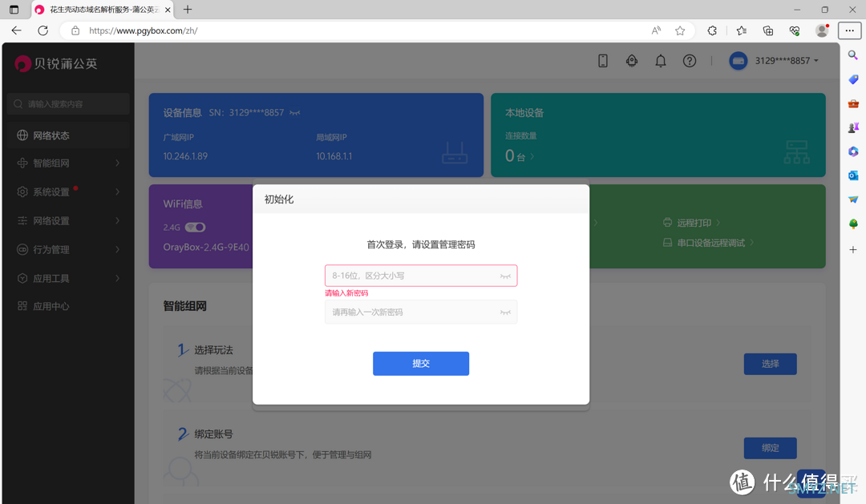
Task: Expand the 行为管理 chevron
Action: [118, 249]
